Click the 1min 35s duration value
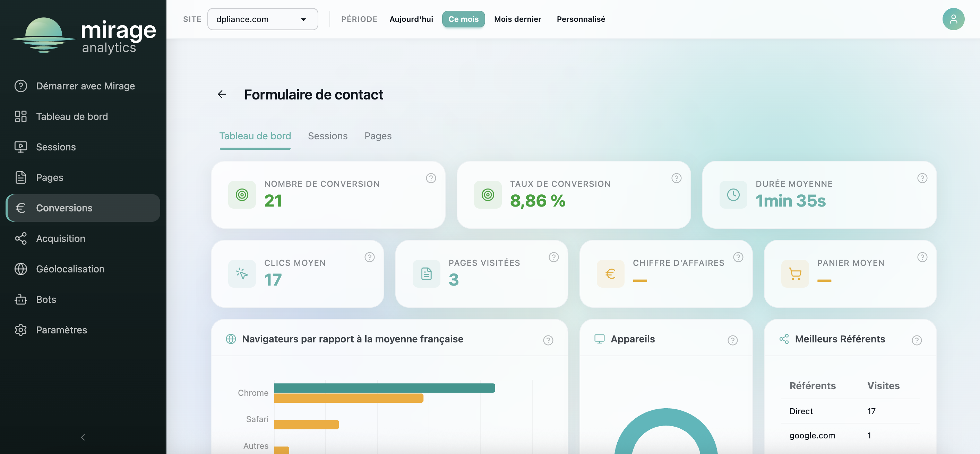This screenshot has height=454, width=980. click(790, 200)
